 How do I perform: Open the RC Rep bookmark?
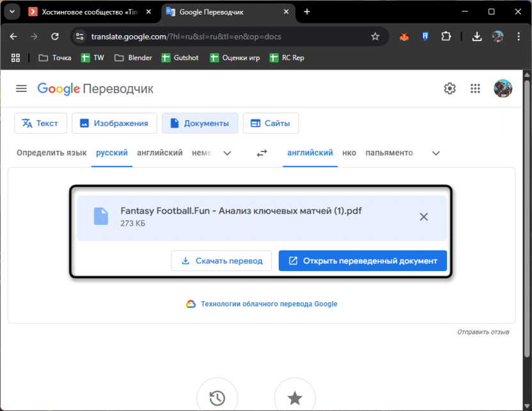287,58
